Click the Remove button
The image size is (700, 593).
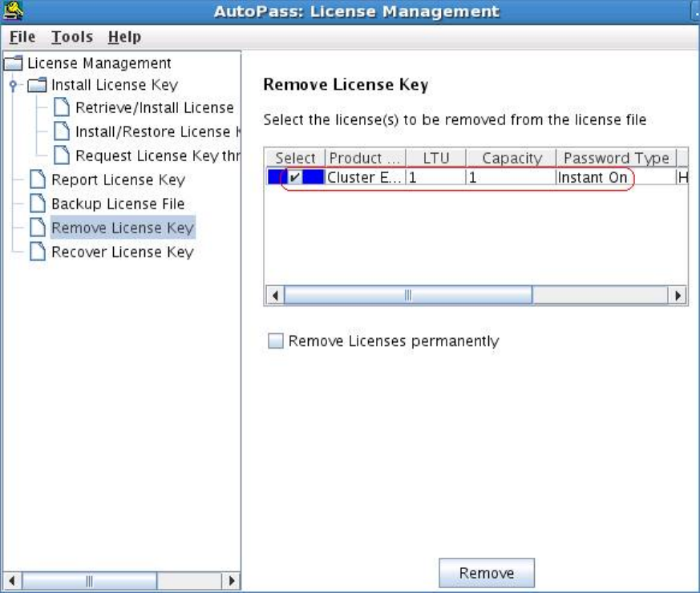click(x=487, y=573)
